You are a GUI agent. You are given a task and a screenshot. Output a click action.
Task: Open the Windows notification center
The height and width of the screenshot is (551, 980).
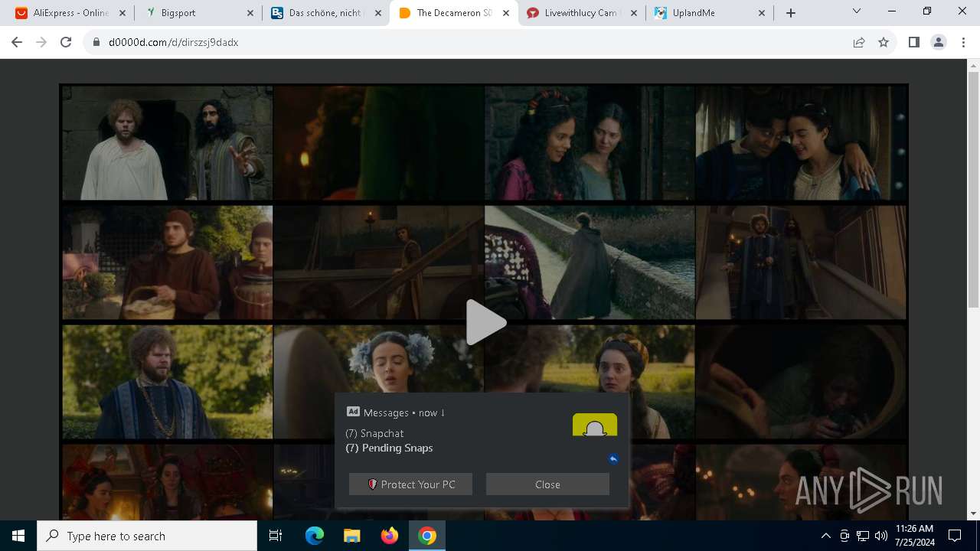click(955, 536)
